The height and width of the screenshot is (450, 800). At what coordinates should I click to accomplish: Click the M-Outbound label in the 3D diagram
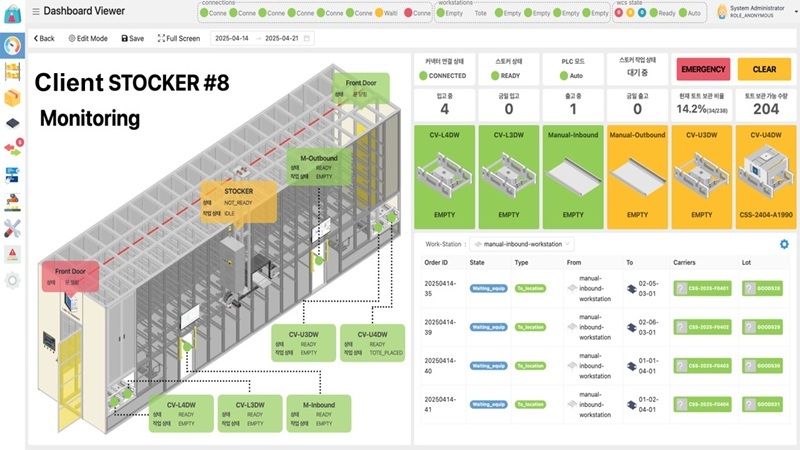pos(319,167)
